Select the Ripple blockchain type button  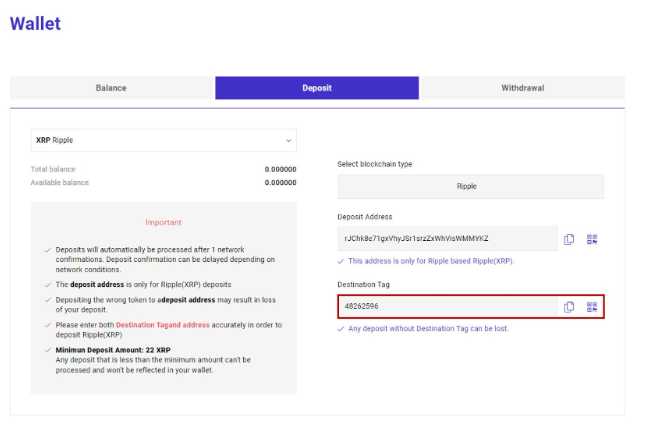click(x=470, y=186)
